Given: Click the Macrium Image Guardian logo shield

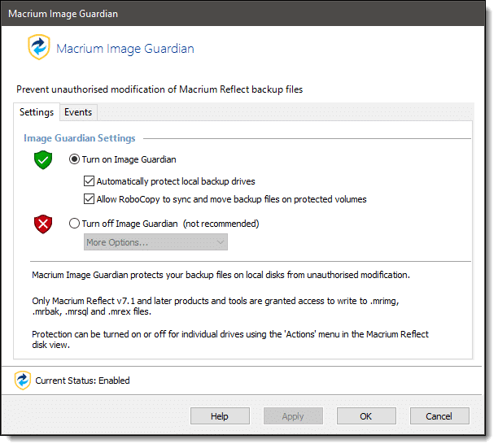Looking at the screenshot, I should pos(39,47).
